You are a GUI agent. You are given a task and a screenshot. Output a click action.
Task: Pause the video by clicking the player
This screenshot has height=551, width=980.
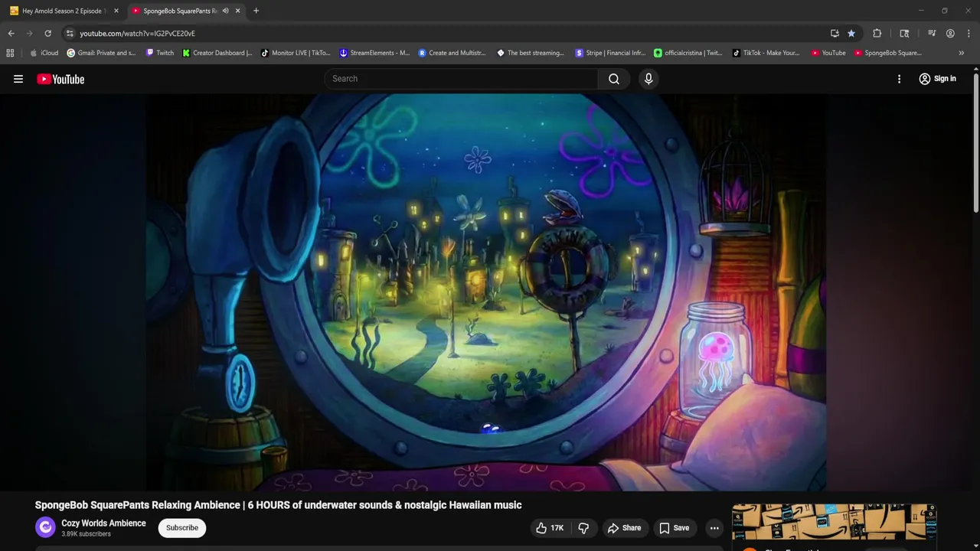[x=486, y=292]
